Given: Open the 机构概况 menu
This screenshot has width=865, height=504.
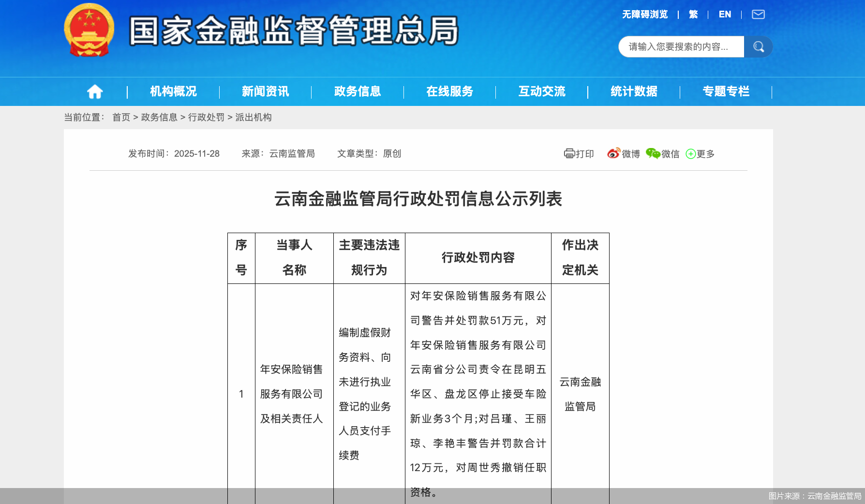Looking at the screenshot, I should [x=173, y=91].
